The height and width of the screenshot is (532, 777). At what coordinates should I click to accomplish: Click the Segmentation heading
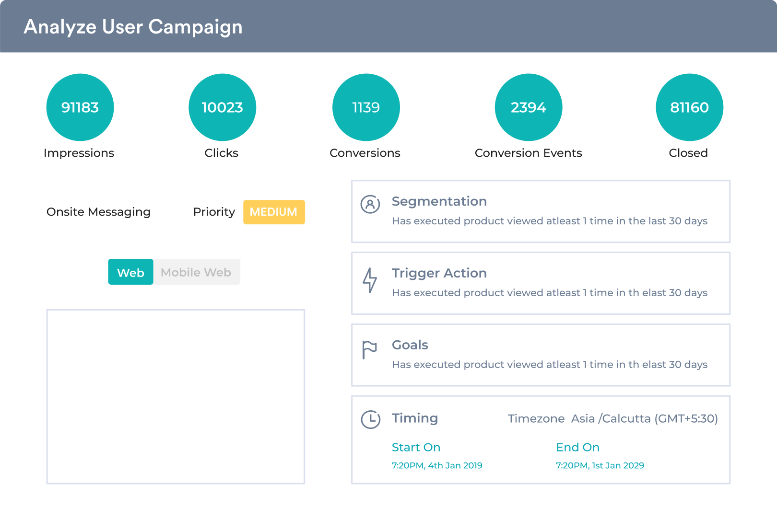[x=439, y=201]
